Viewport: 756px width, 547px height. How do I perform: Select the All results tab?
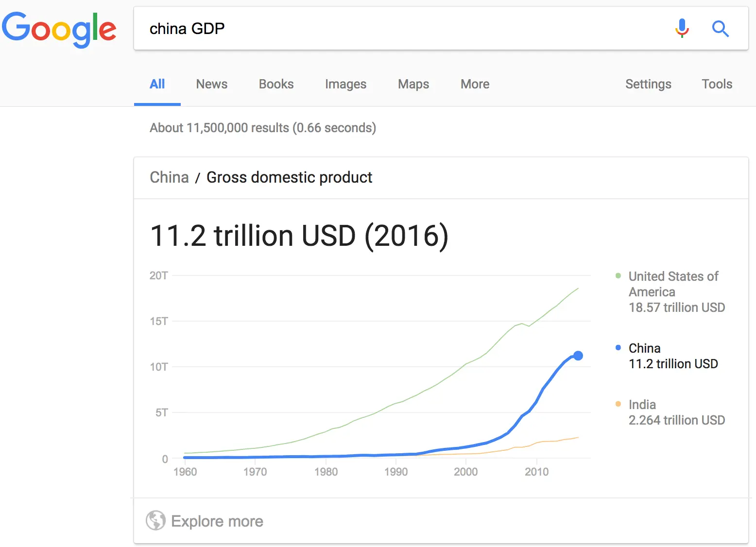157,84
